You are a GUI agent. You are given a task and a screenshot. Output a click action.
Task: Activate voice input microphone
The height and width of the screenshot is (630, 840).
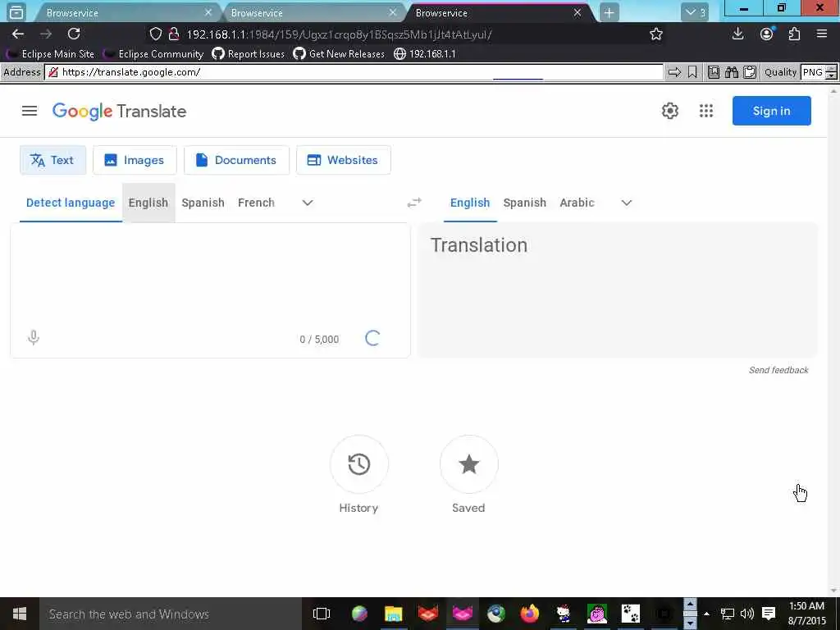(x=33, y=337)
